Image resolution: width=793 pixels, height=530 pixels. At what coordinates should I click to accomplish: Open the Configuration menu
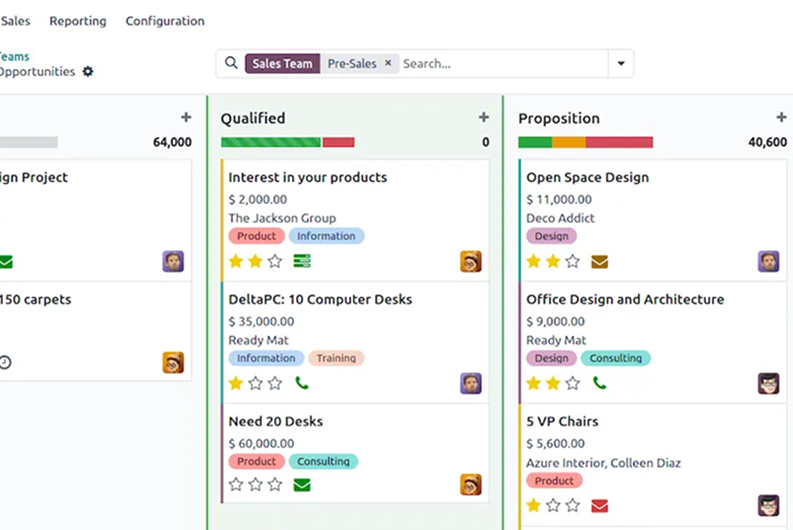click(165, 21)
